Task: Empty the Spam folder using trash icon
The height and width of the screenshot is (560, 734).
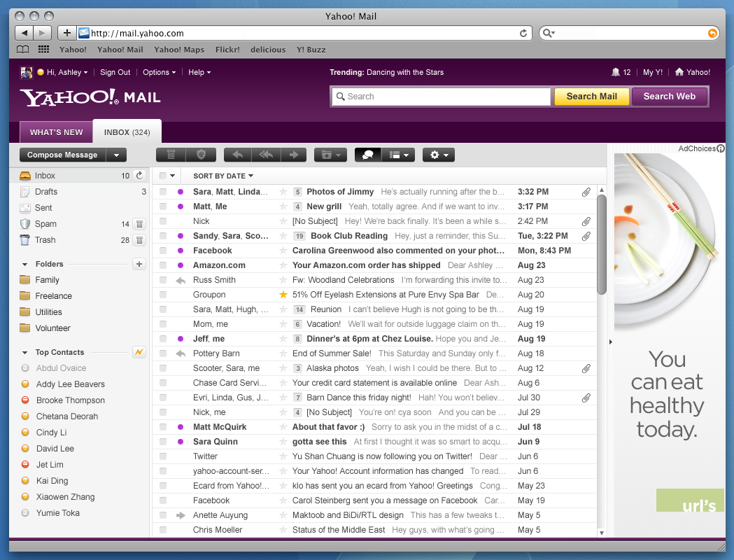Action: click(x=139, y=224)
